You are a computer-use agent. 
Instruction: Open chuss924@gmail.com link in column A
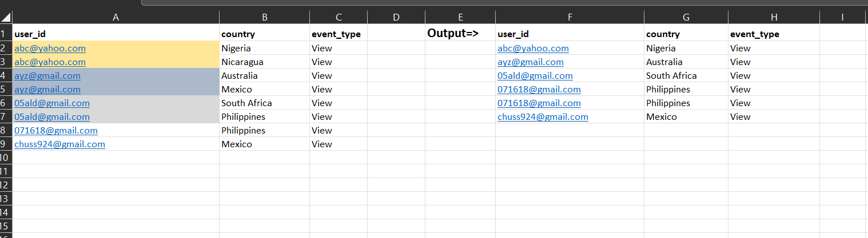point(59,144)
